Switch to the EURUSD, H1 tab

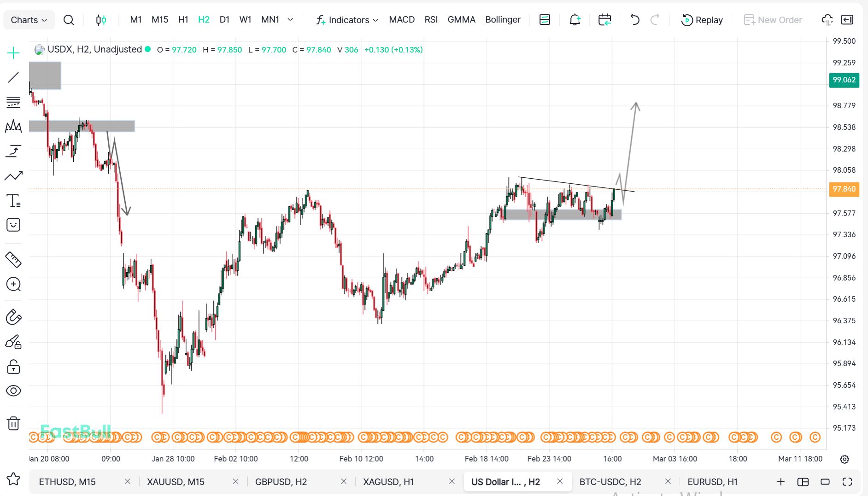[x=712, y=482]
